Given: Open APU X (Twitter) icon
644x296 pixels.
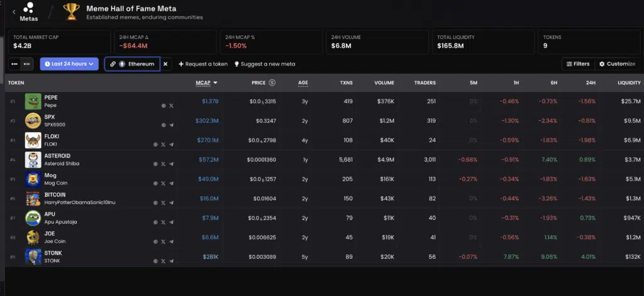Looking at the screenshot, I should coord(163,222).
